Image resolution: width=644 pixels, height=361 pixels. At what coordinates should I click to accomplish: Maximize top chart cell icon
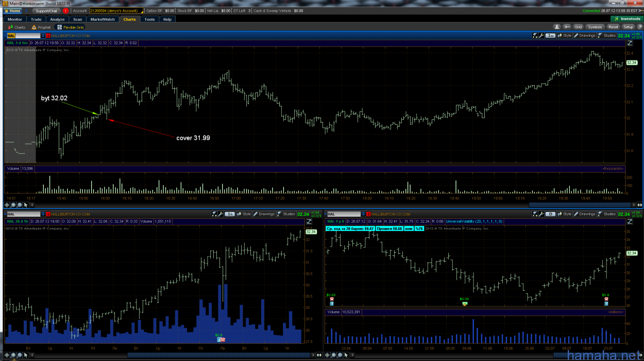tap(630, 43)
